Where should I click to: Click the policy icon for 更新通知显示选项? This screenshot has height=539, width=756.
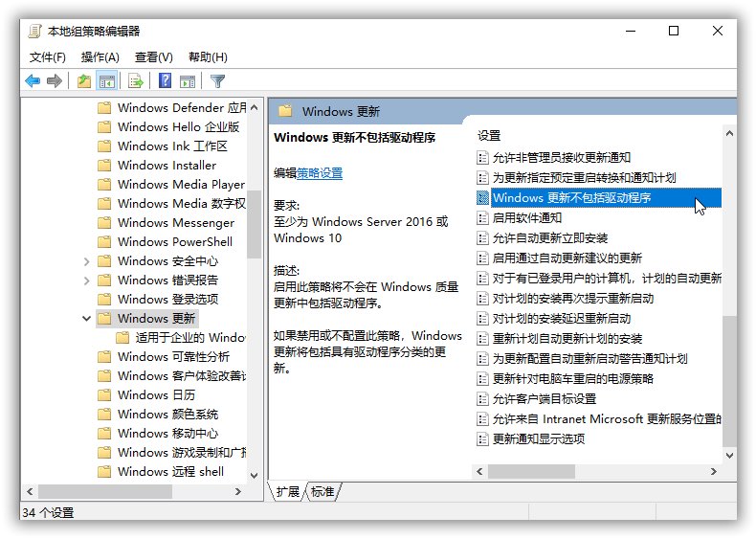coord(482,439)
